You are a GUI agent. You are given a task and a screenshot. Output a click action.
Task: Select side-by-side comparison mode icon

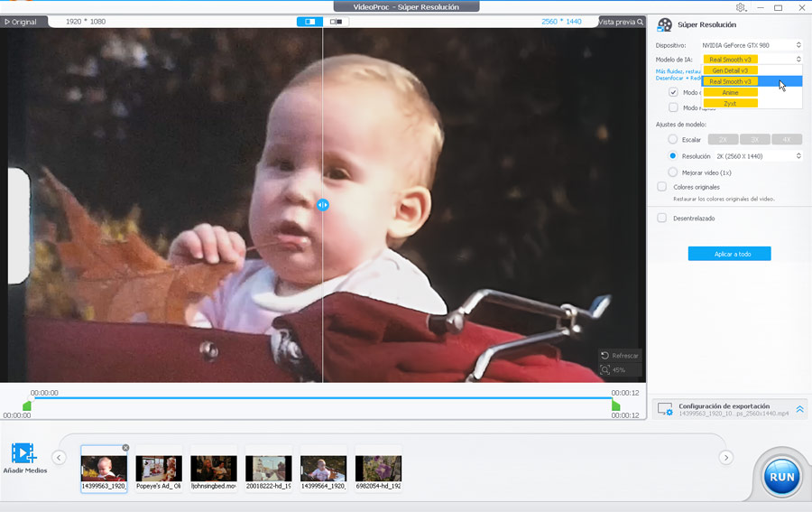click(336, 22)
